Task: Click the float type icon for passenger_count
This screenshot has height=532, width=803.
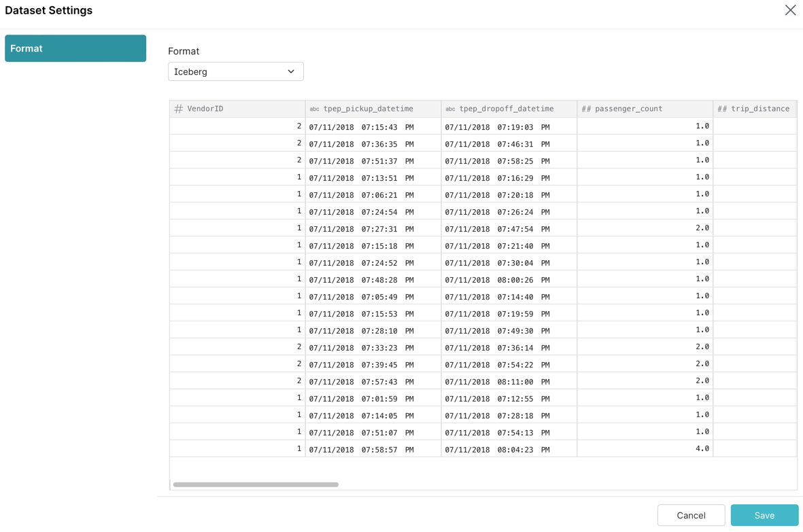Action: (586, 109)
